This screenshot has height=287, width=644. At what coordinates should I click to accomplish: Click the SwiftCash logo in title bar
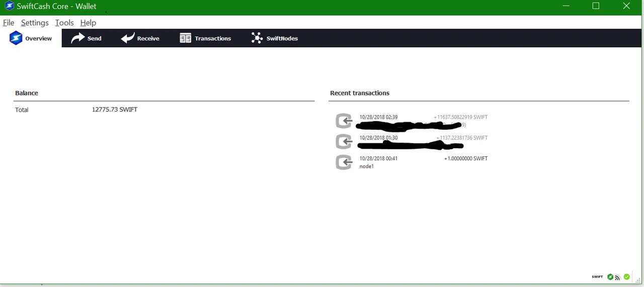9,6
